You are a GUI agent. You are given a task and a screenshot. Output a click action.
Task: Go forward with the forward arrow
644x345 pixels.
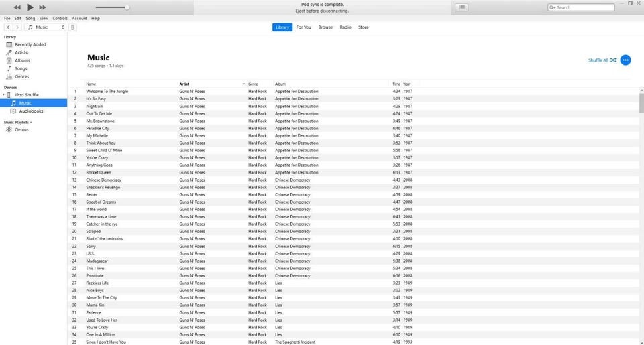(x=17, y=27)
